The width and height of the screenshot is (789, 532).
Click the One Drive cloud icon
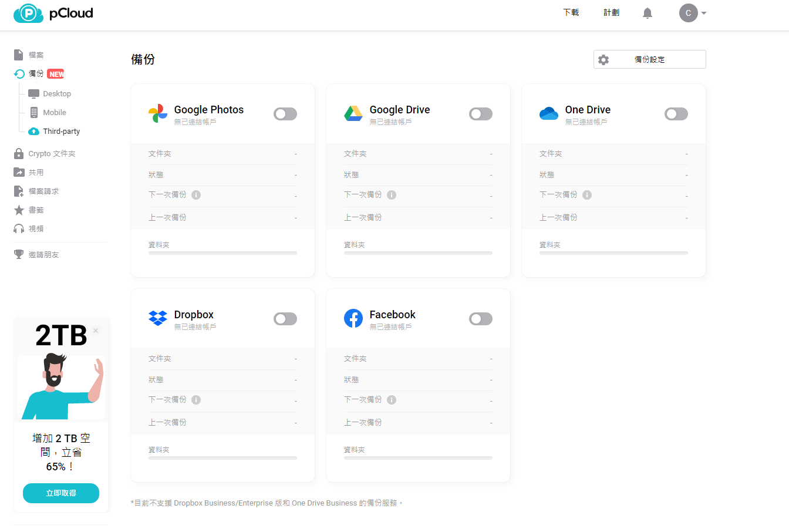pyautogui.click(x=548, y=114)
